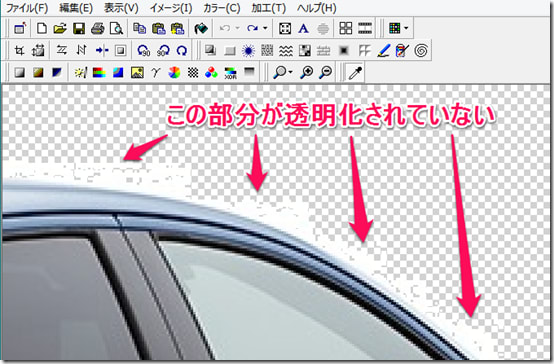554x364 pixels.
Task: Open the イメージ(I) menu
Action: click(171, 8)
